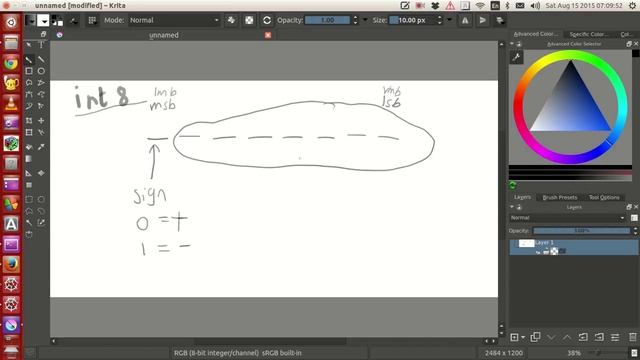This screenshot has height=360, width=640.
Task: Open Add Layer dropdown arrow
Action: click(523, 338)
